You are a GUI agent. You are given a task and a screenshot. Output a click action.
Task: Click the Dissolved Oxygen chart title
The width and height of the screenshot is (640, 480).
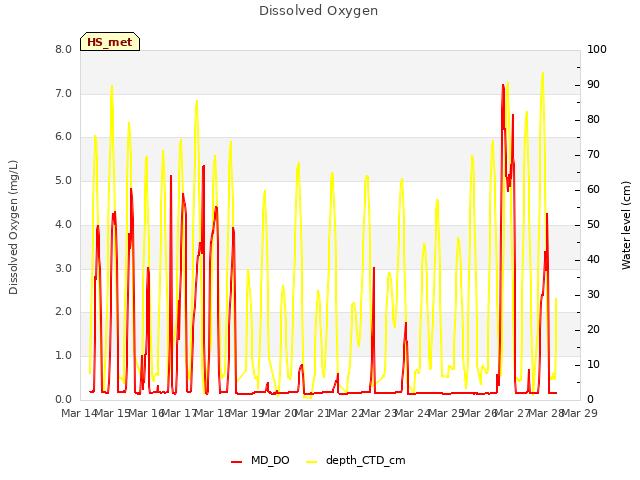(x=318, y=11)
